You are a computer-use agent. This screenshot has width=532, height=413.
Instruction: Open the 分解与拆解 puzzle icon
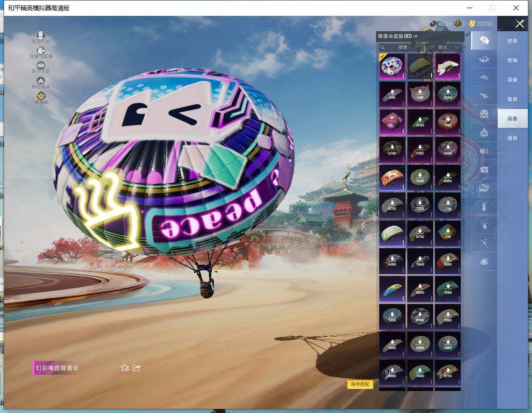click(x=41, y=51)
